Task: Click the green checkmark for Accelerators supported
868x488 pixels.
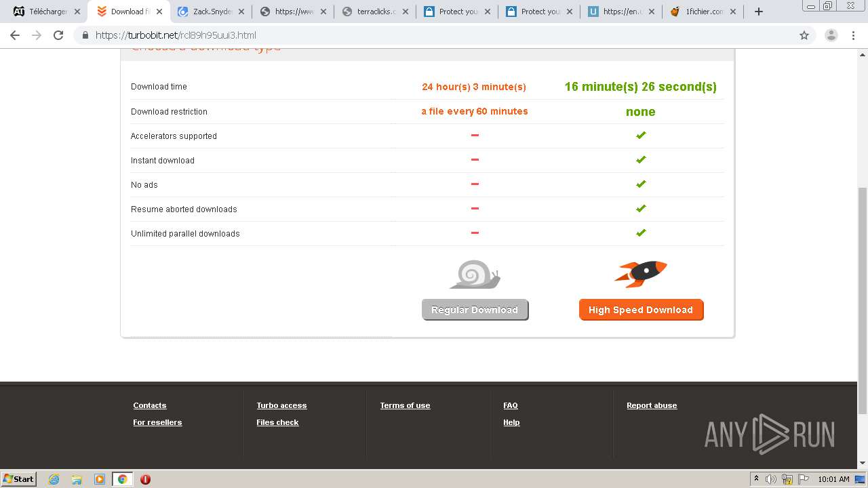Action: [641, 135]
